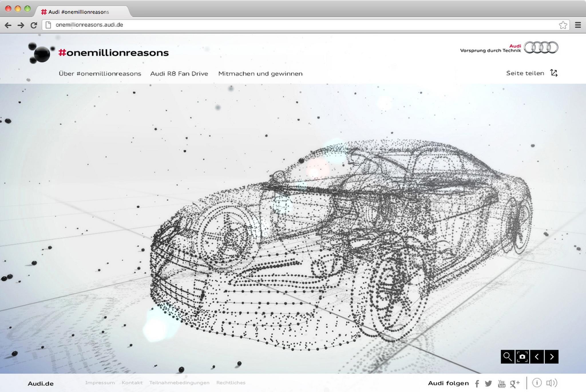Open Über #onemillionreasons menu item
This screenshot has width=586, height=392.
[100, 74]
